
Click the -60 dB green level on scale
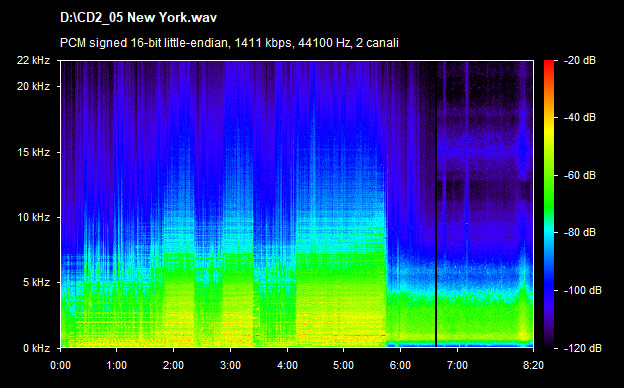549,175
